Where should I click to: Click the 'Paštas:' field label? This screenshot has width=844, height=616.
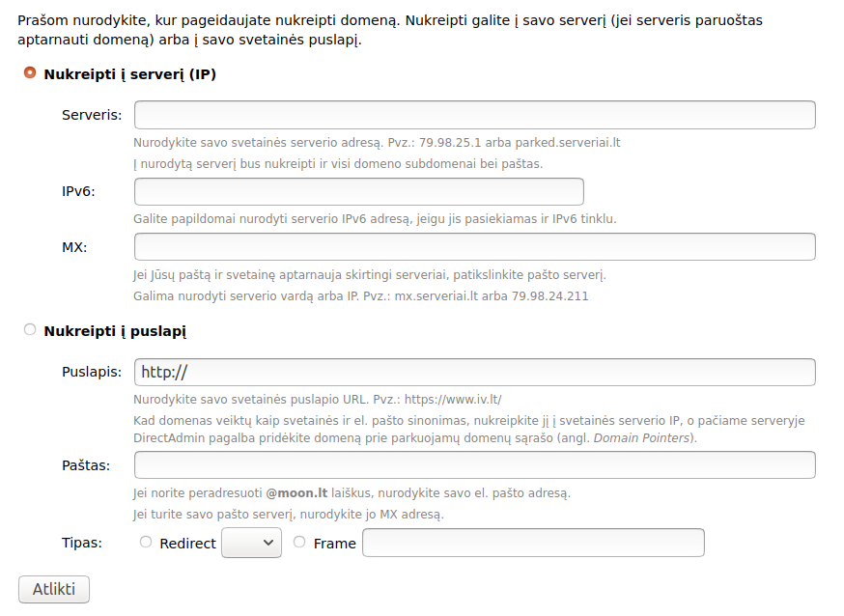pos(86,465)
